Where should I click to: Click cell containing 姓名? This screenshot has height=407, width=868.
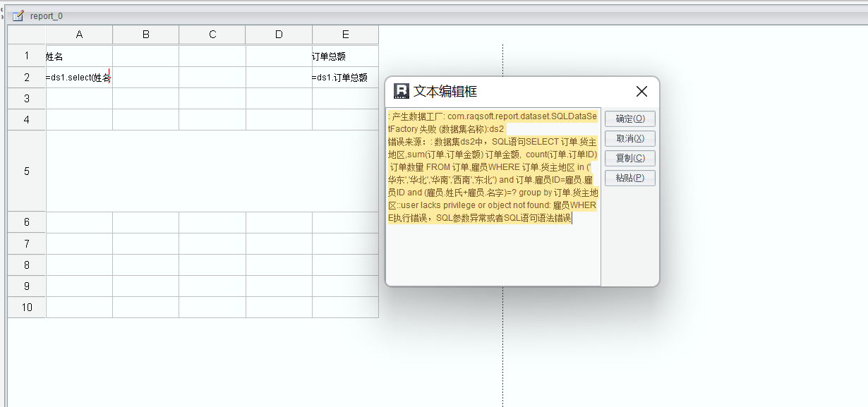(x=79, y=56)
